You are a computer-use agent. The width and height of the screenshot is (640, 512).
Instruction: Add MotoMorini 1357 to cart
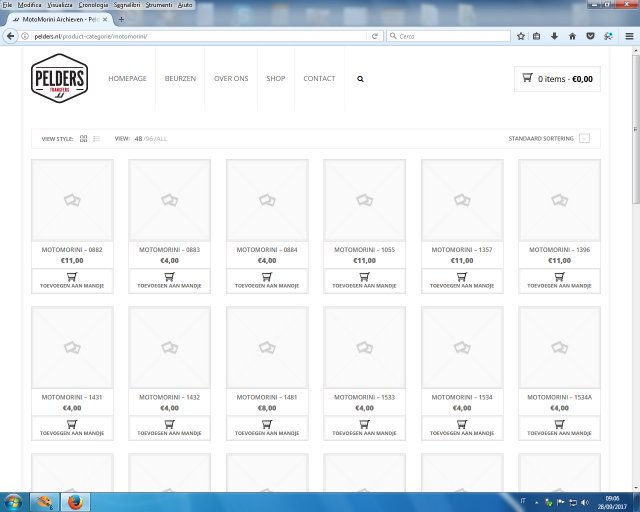[x=462, y=280]
